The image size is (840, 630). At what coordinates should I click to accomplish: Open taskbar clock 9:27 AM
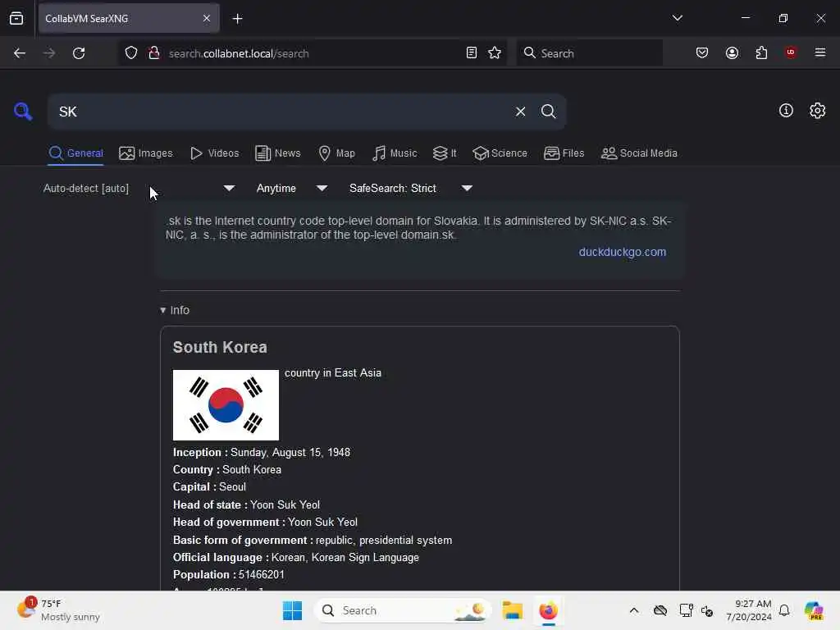748,610
